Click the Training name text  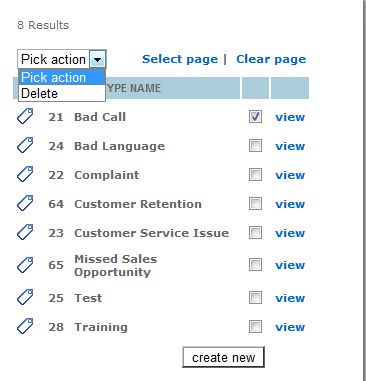tap(101, 327)
